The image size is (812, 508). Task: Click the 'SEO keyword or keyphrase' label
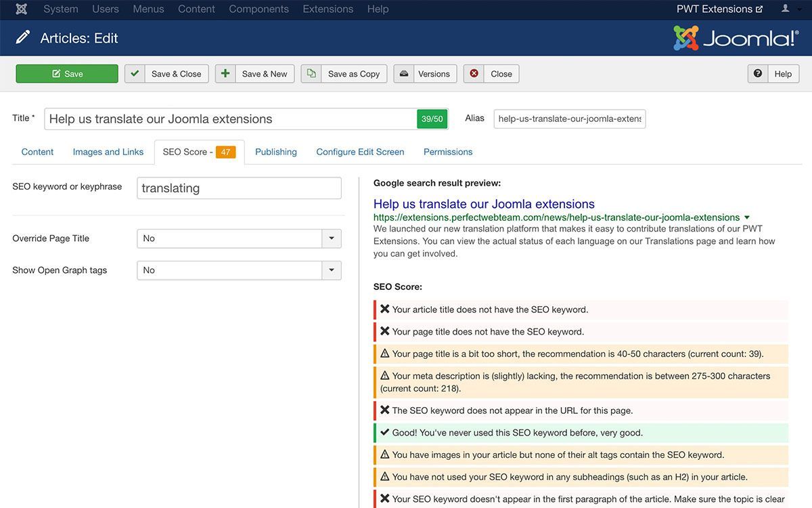[67, 186]
